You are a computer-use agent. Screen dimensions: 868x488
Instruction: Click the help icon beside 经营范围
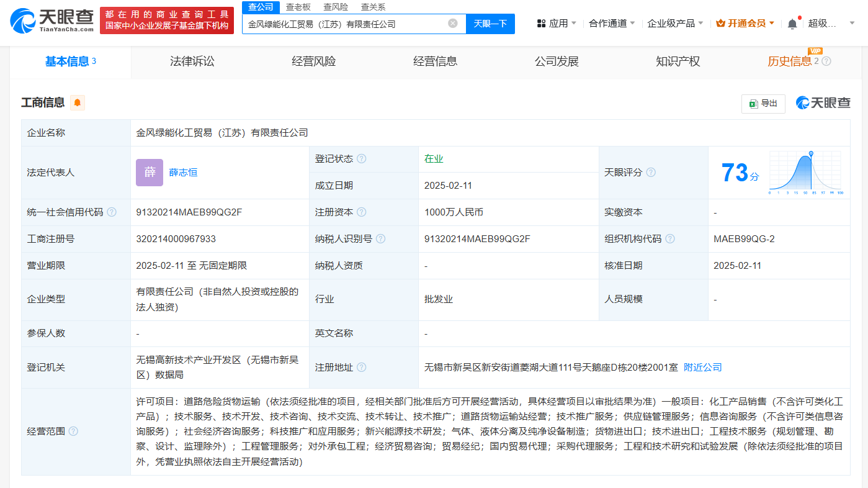point(73,431)
